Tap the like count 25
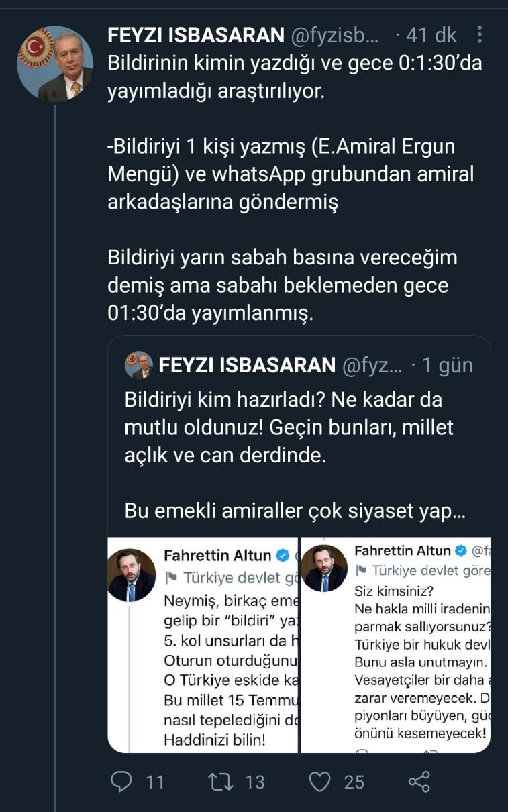Screen dimensions: 508x812 point(354,782)
